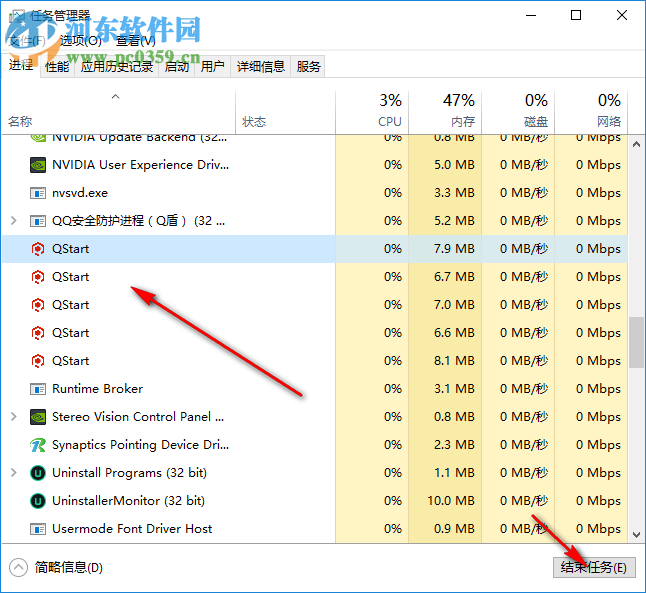Select the NVIDIA User Experience Driv... row text
This screenshot has height=593, width=646.
(140, 165)
